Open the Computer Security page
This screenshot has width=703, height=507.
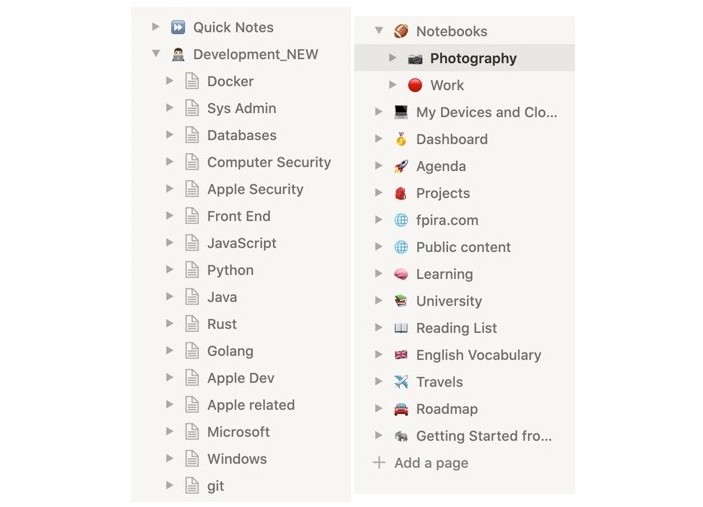(x=269, y=162)
